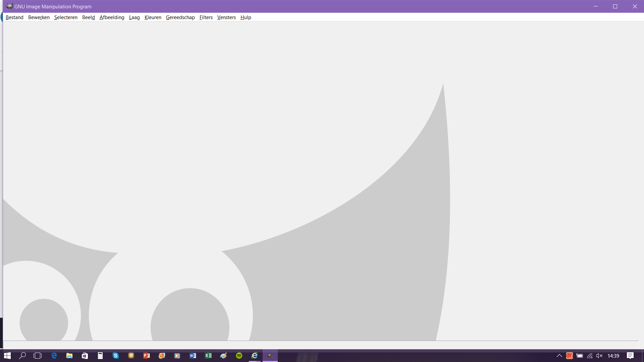Viewport: 644px width, 362px height.
Task: Launch Word from the taskbar
Action: (x=193, y=356)
